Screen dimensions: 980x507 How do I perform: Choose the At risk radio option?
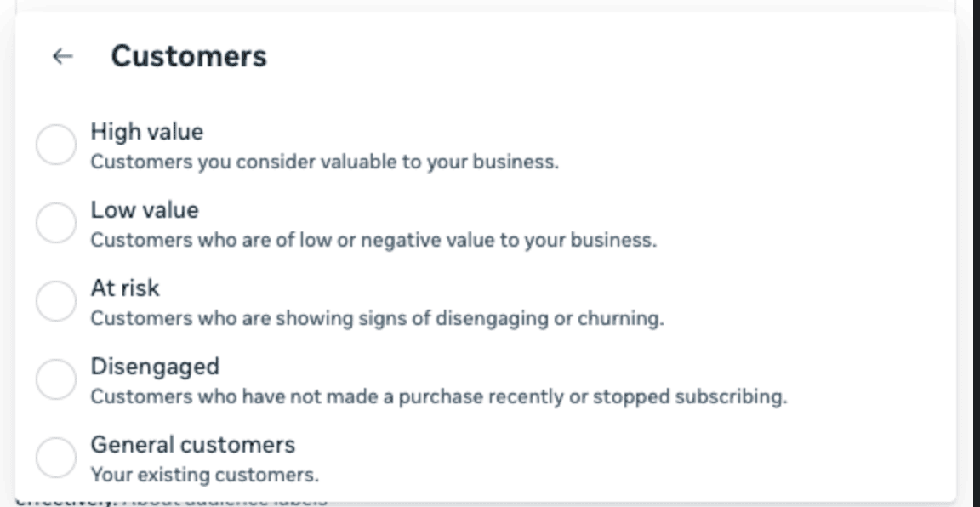pos(56,300)
